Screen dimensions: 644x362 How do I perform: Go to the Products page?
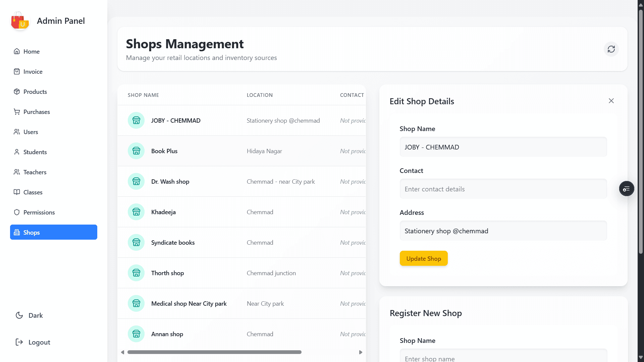point(54,92)
